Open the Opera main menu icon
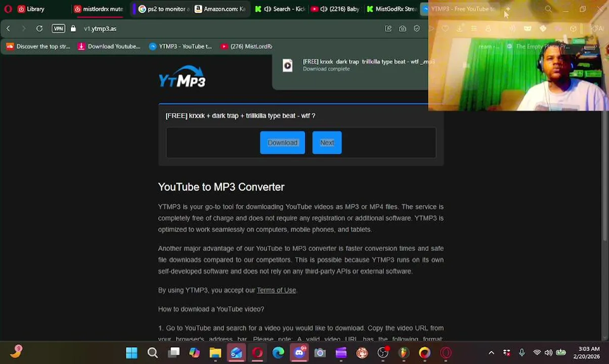 tap(8, 9)
